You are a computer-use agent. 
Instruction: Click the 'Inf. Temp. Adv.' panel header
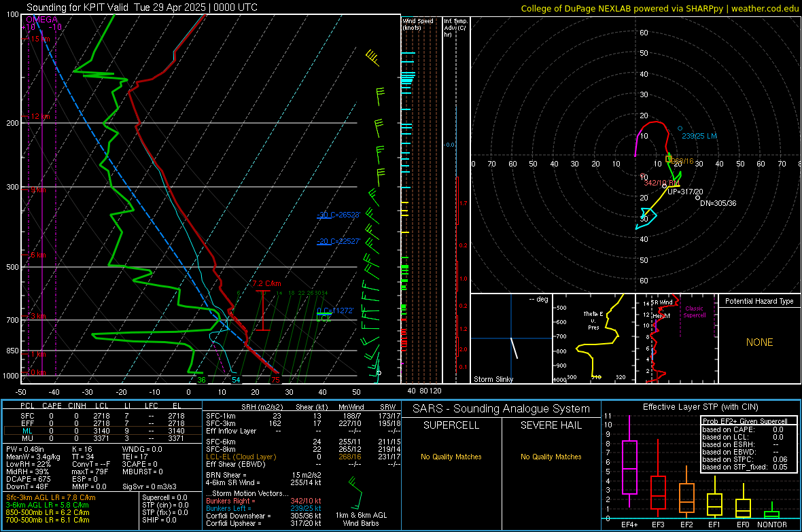click(455, 28)
